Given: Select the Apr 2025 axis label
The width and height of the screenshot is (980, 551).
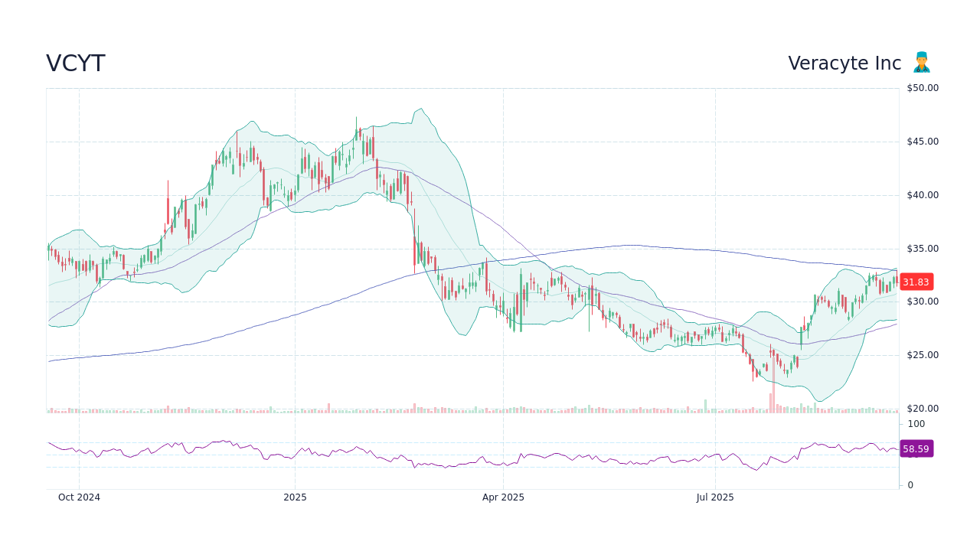Looking at the screenshot, I should click(x=503, y=497).
